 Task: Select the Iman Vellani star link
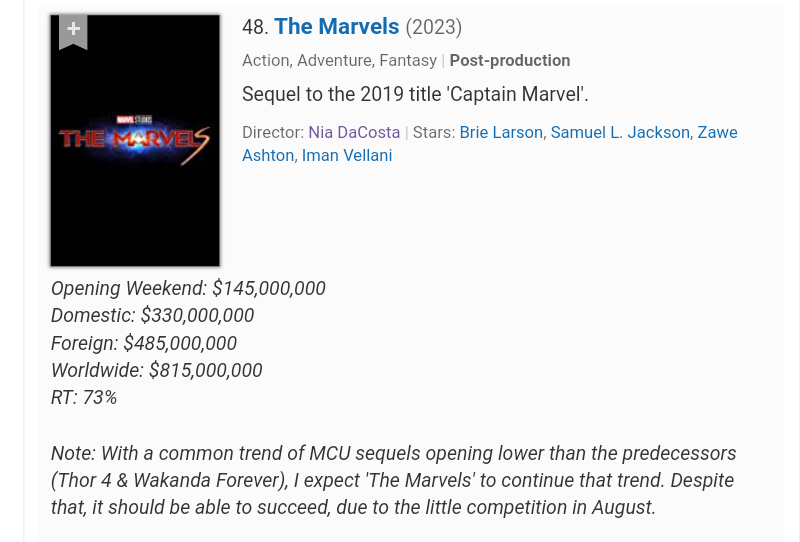347,155
